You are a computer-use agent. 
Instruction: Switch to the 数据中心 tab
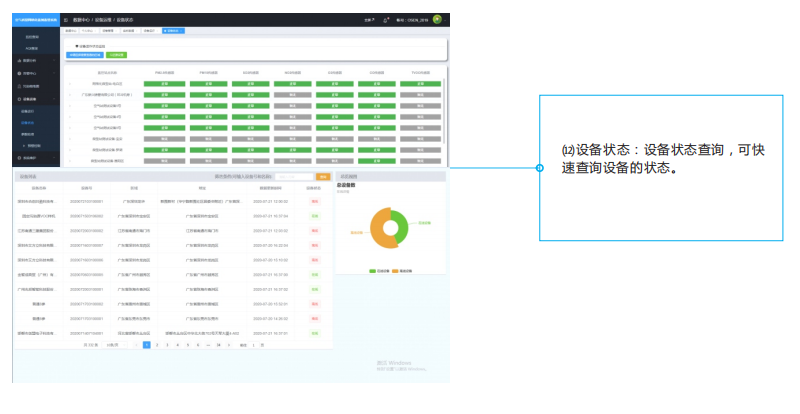click(71, 31)
